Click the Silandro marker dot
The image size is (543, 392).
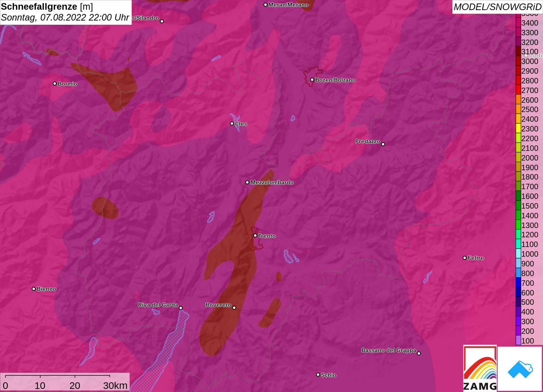(x=162, y=21)
